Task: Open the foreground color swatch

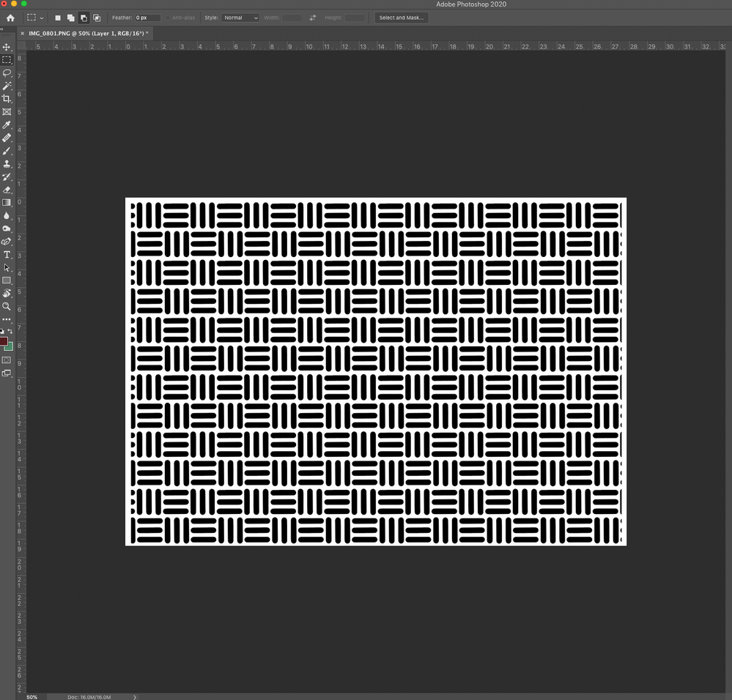Action: (3, 340)
